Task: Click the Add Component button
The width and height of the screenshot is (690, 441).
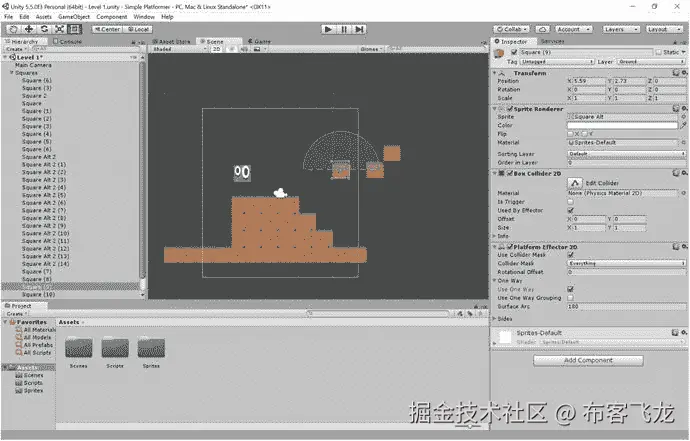Action: click(x=588, y=360)
